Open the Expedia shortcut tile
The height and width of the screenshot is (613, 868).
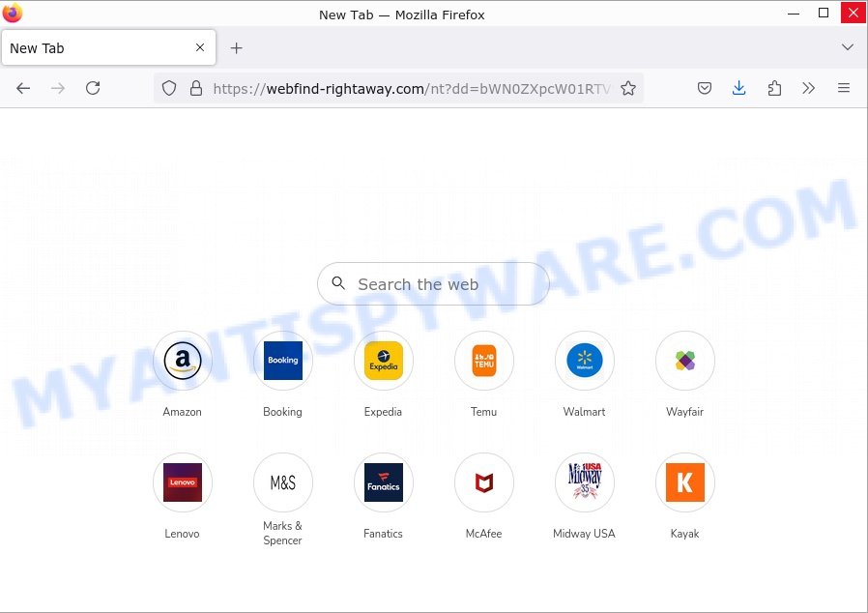(x=384, y=361)
